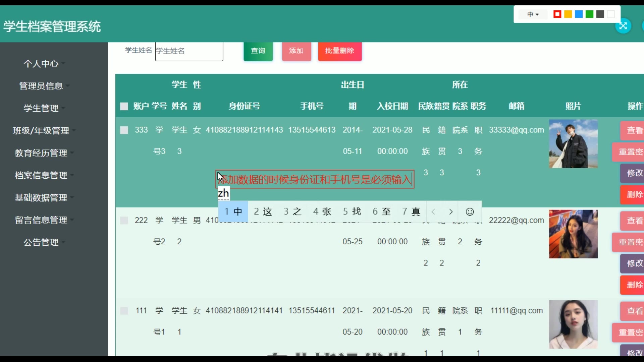
Task: Reset password for student 333
Action: [629, 152]
